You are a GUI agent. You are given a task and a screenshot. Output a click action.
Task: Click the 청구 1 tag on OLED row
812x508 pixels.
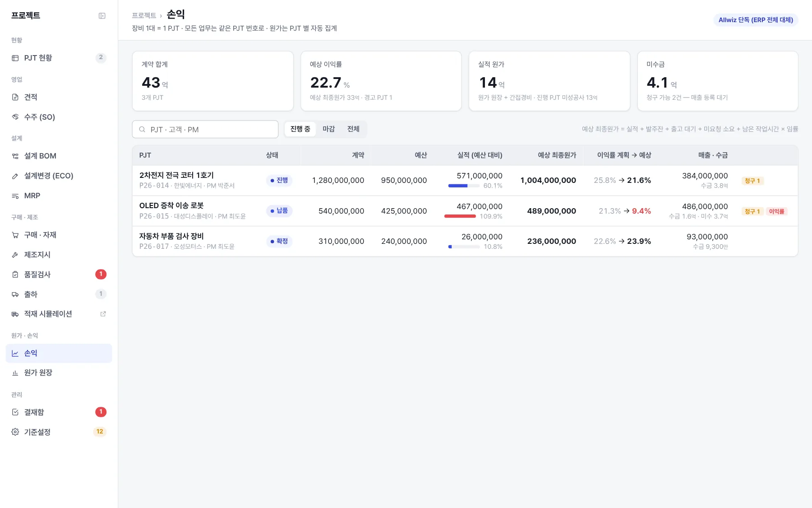click(x=752, y=211)
